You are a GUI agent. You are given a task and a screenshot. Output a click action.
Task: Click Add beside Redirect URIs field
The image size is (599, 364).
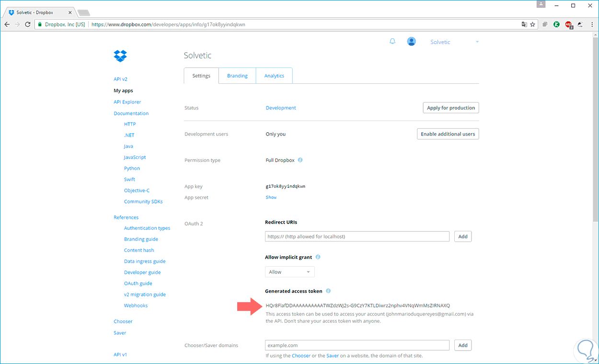463,237
